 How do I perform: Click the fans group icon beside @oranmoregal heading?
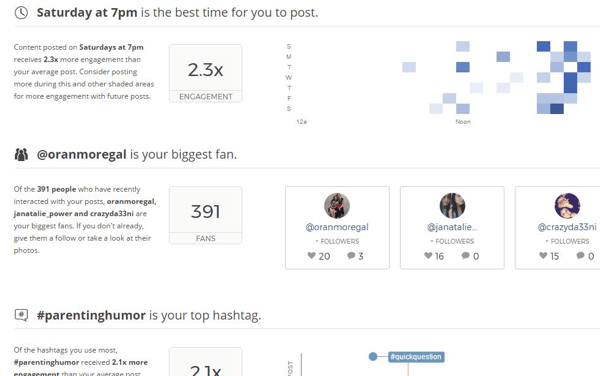coord(21,155)
